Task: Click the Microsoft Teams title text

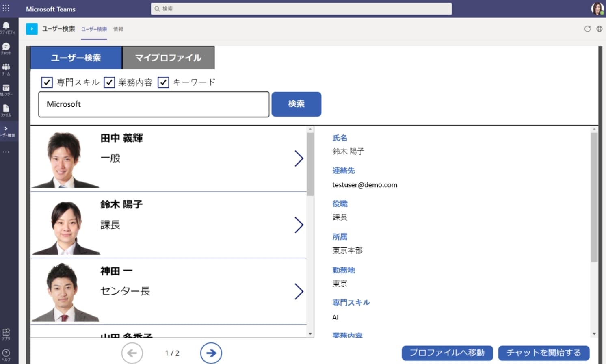Action: coord(51,9)
